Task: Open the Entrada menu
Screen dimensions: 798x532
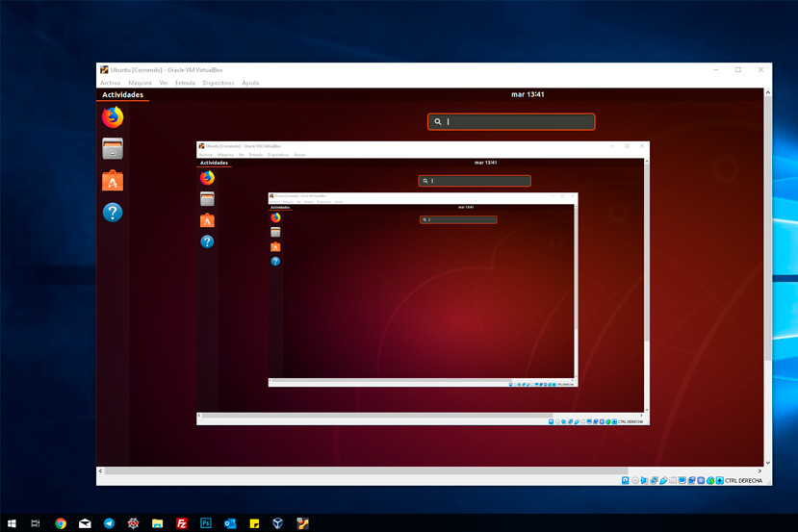Action: click(185, 83)
